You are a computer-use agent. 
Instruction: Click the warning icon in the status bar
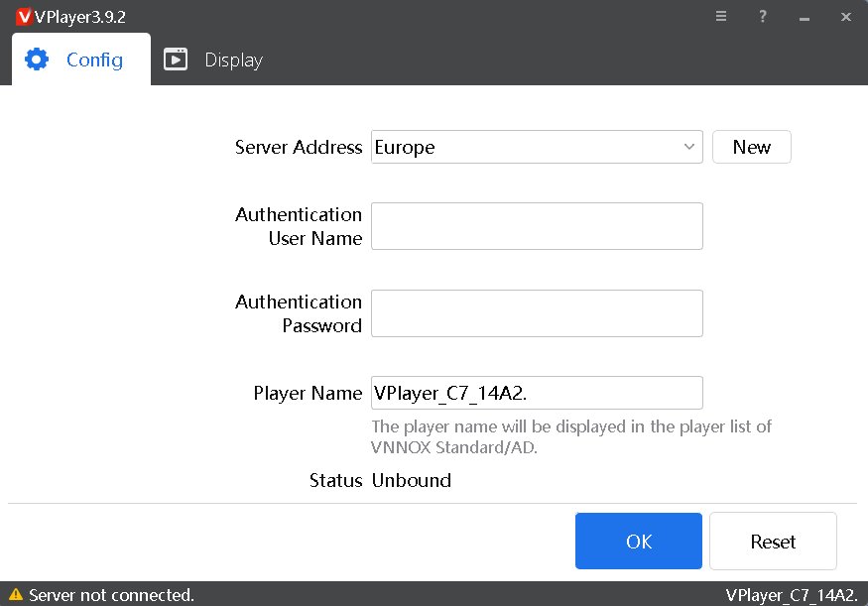click(x=16, y=594)
